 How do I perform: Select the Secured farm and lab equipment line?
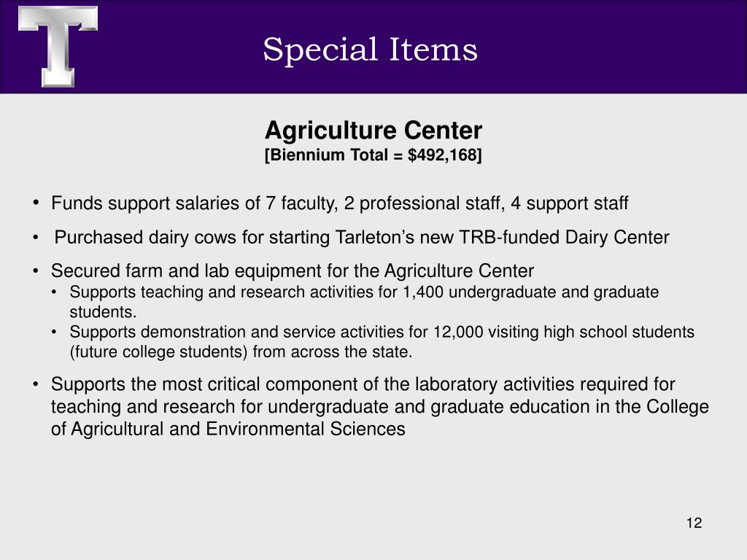[x=293, y=271]
